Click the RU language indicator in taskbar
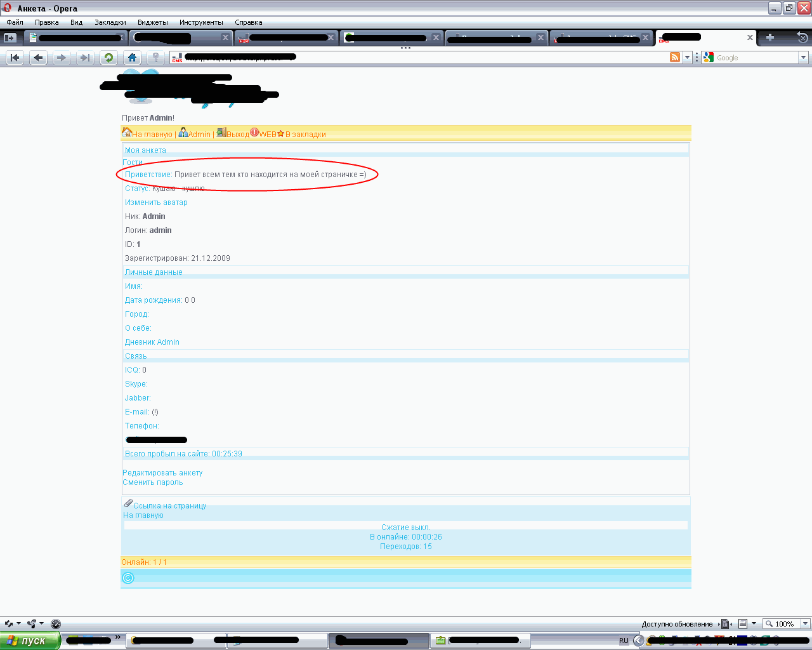Screen dimensions: 812x650 [x=624, y=640]
